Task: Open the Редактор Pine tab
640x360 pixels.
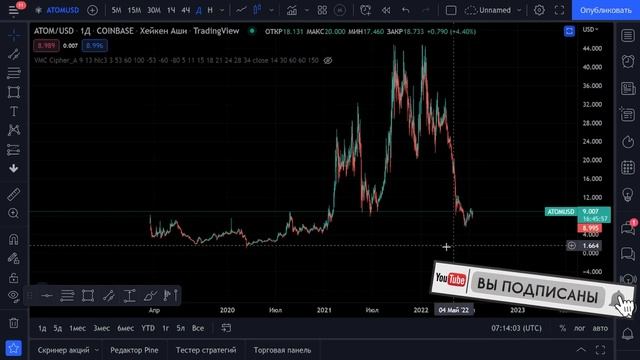Action: (134, 350)
